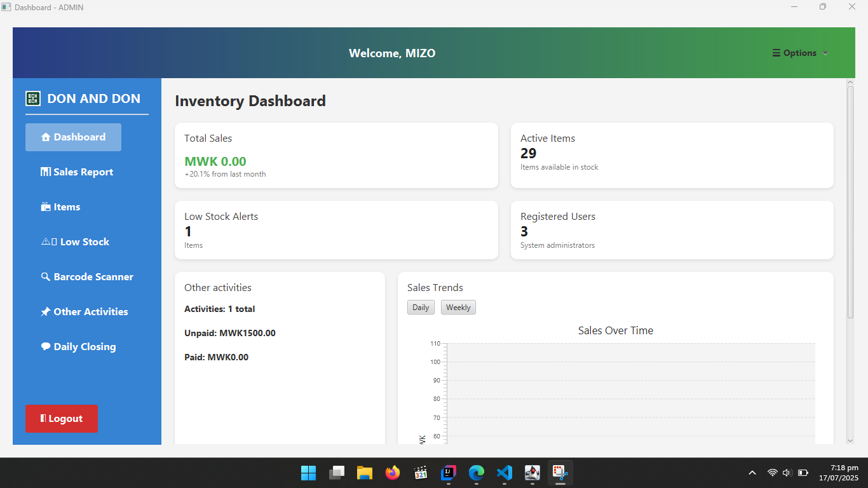Open Daily Closing page
This screenshot has height=488, width=868.
78,347
